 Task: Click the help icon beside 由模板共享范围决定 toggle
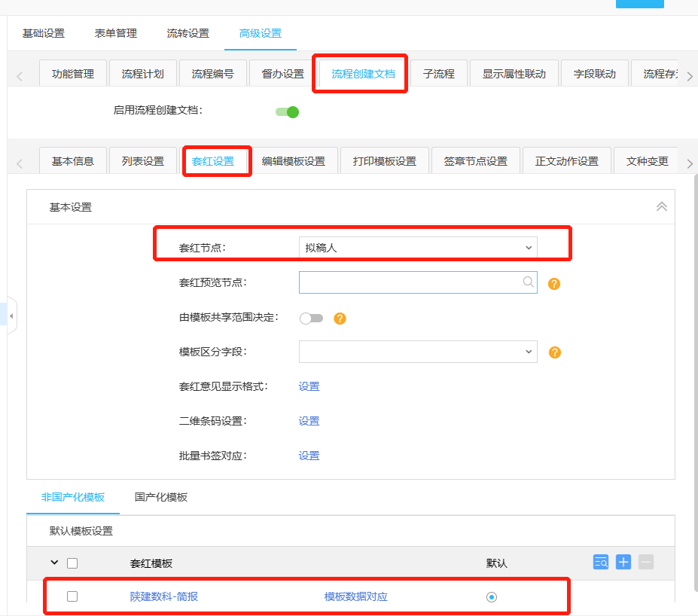340,319
